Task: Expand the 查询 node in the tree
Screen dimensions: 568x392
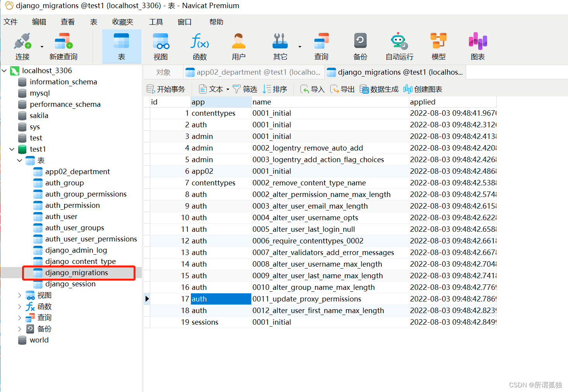Action: (20, 318)
